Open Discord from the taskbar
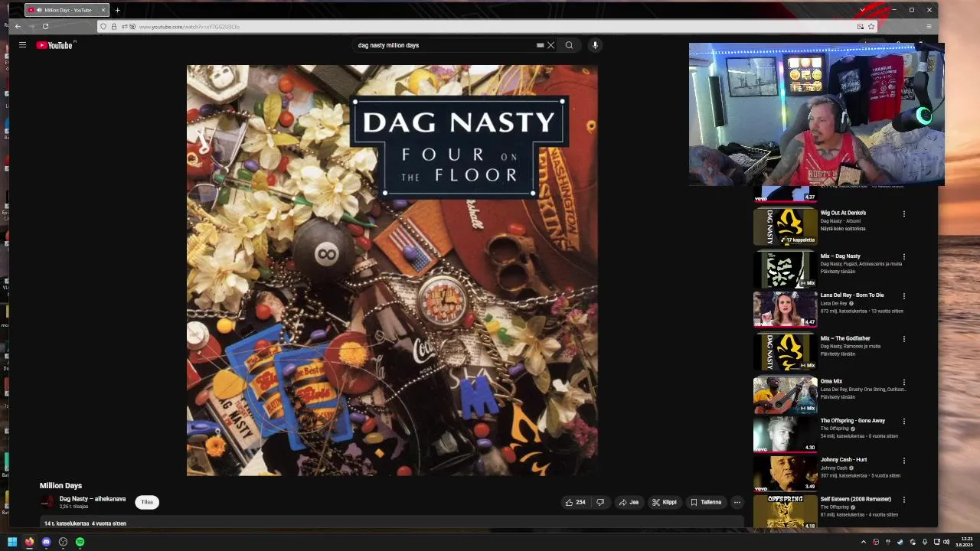 point(46,542)
